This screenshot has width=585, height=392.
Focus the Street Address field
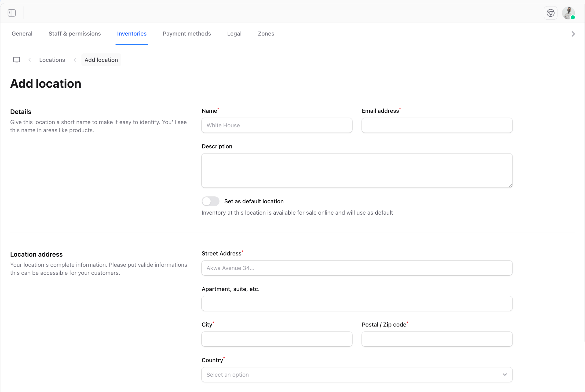357,268
